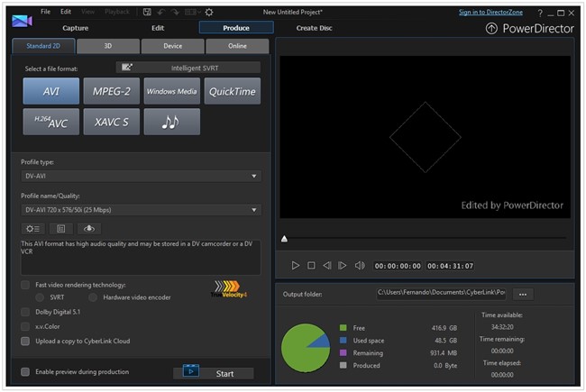Switch to the Edit module
The image size is (586, 392).
point(158,28)
